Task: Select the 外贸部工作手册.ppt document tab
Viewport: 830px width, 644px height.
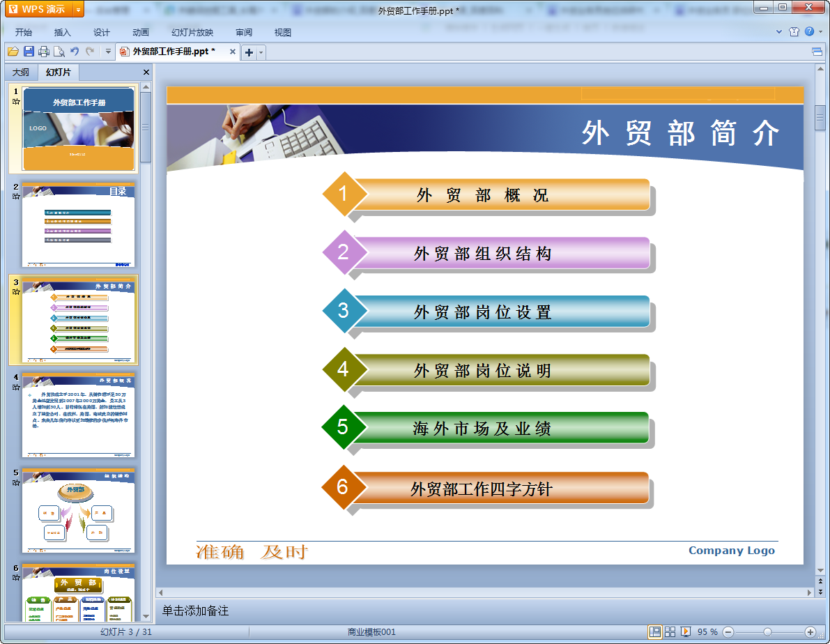Action: pos(174,52)
